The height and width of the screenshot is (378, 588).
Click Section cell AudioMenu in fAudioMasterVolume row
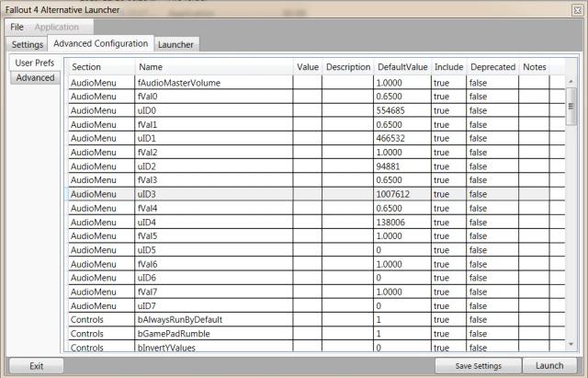tap(101, 83)
